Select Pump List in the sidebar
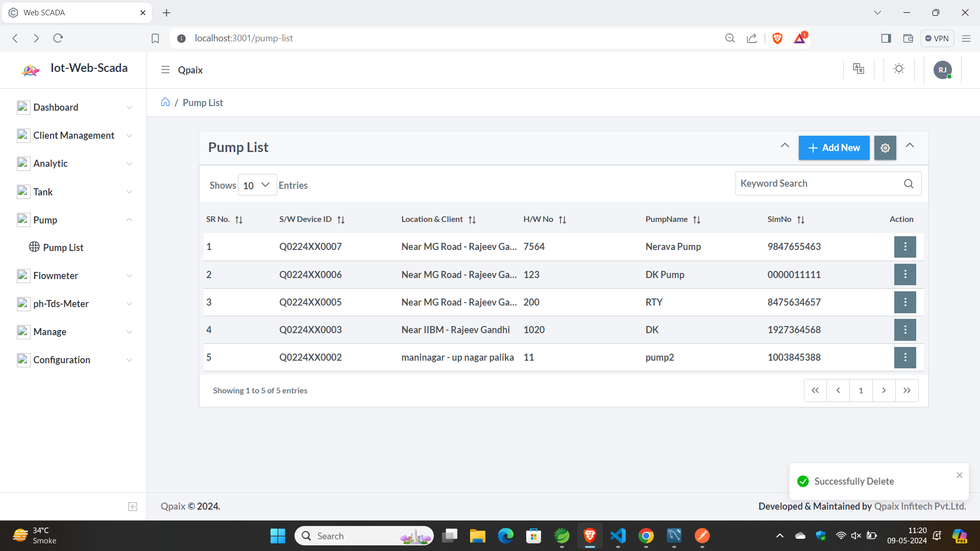Image resolution: width=980 pixels, height=551 pixels. (63, 247)
